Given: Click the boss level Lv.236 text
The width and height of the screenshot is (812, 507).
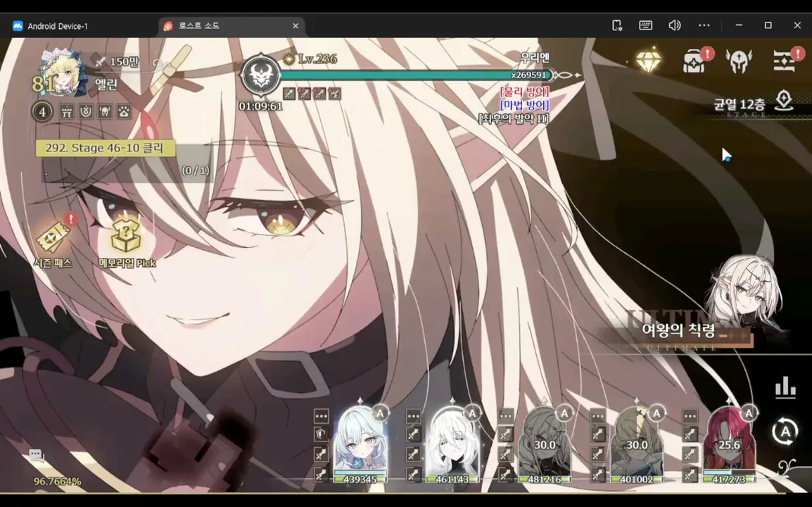Looking at the screenshot, I should (317, 59).
